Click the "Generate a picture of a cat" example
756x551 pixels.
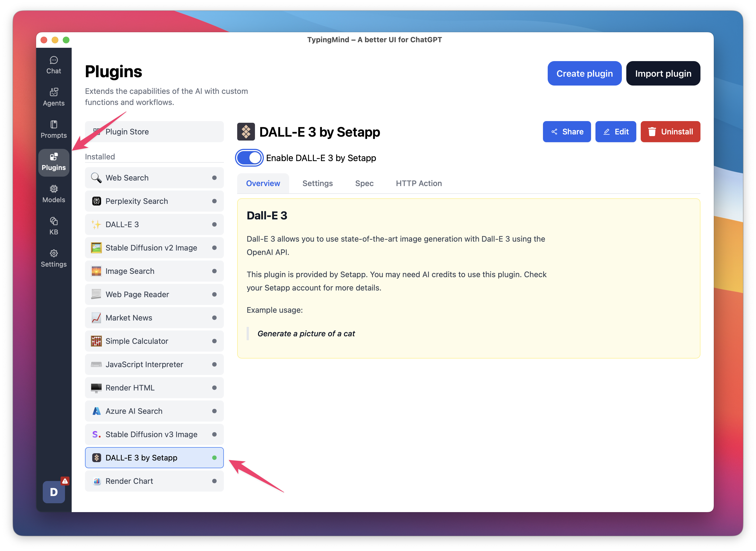[x=306, y=334]
